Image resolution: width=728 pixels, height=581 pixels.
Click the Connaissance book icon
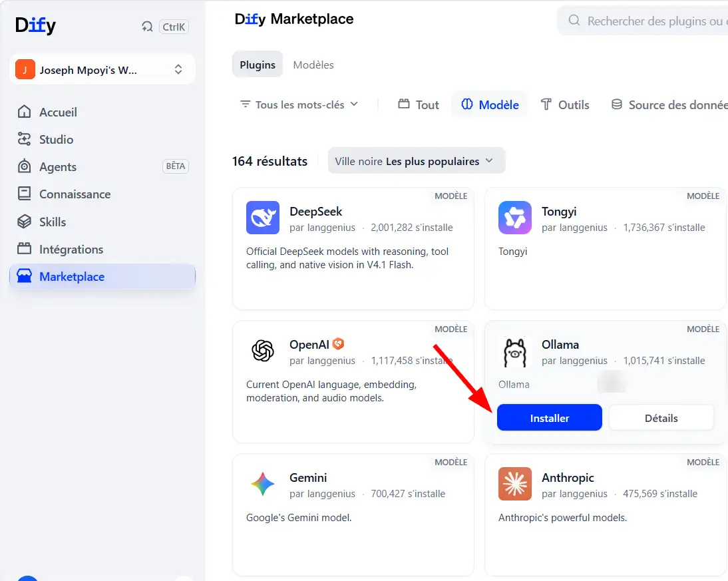(x=24, y=194)
